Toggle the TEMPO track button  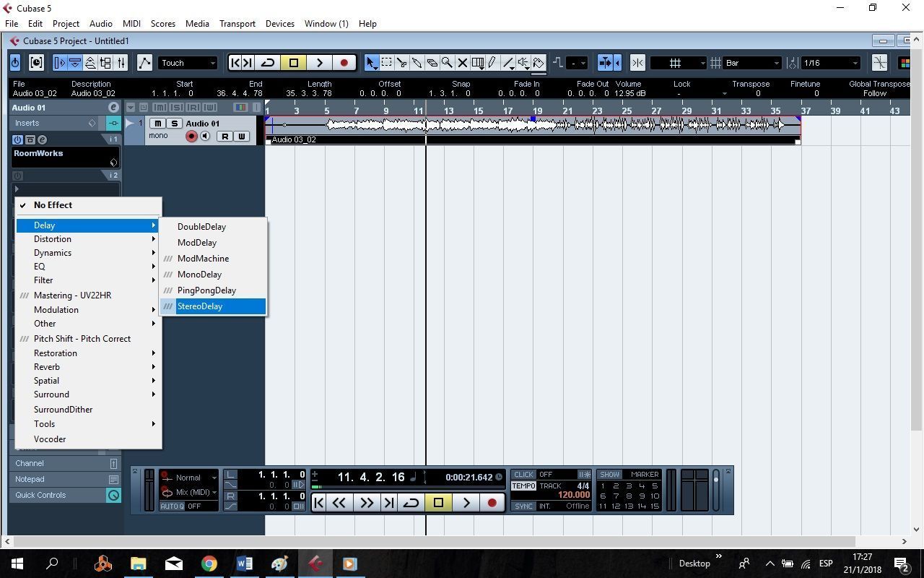click(x=524, y=486)
